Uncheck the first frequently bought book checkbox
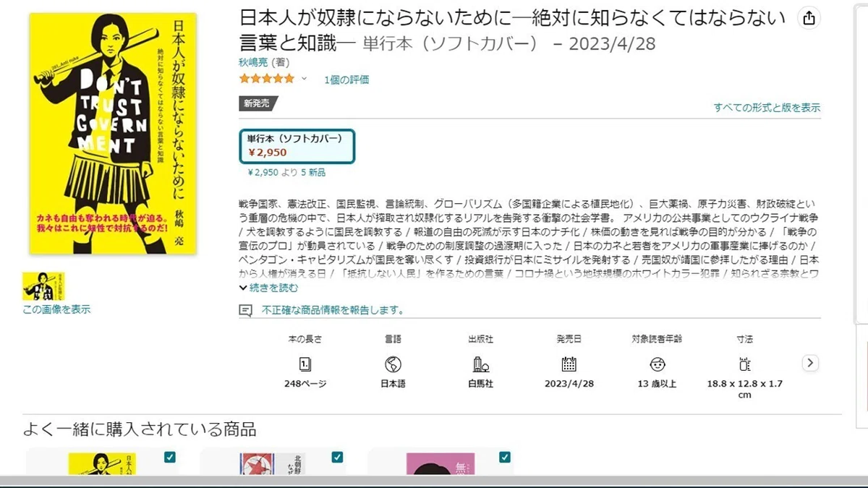Viewport: 868px width, 488px height. [170, 457]
